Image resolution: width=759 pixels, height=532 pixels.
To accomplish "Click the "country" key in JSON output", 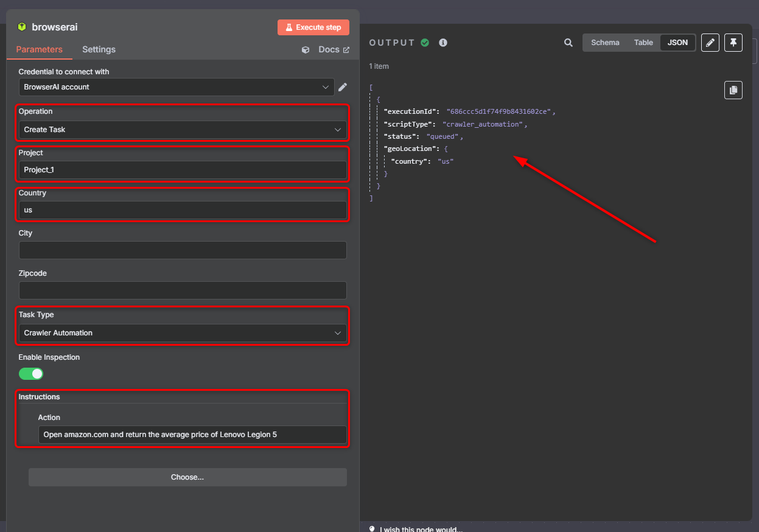I will [410, 161].
